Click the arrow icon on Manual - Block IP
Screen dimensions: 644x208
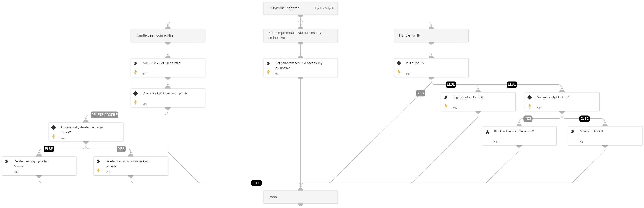tap(573, 131)
